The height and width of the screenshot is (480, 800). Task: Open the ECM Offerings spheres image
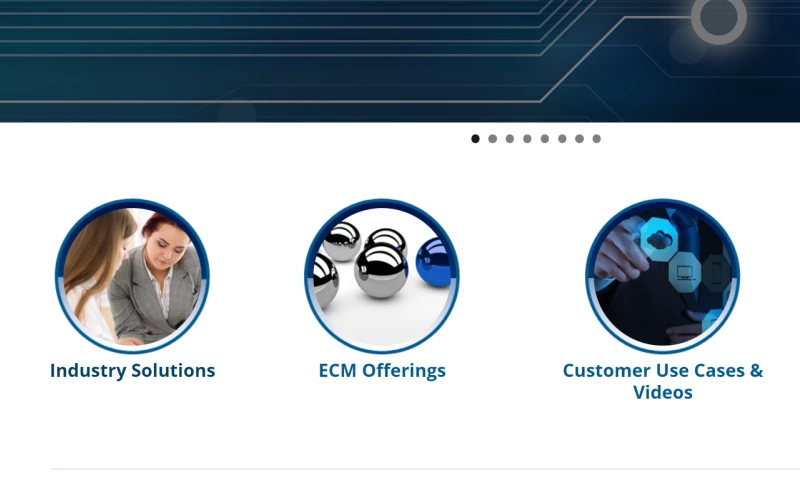pos(382,276)
